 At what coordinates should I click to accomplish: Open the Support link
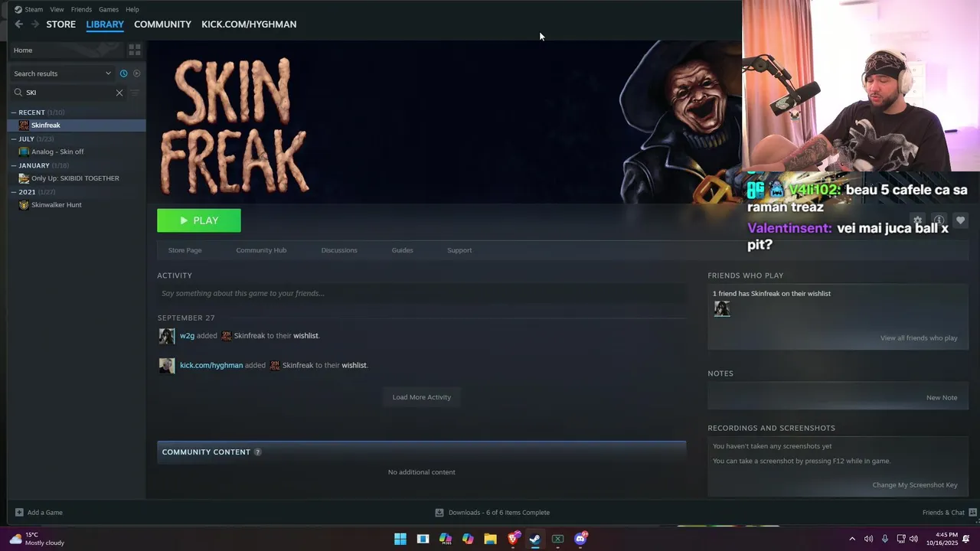pos(459,250)
